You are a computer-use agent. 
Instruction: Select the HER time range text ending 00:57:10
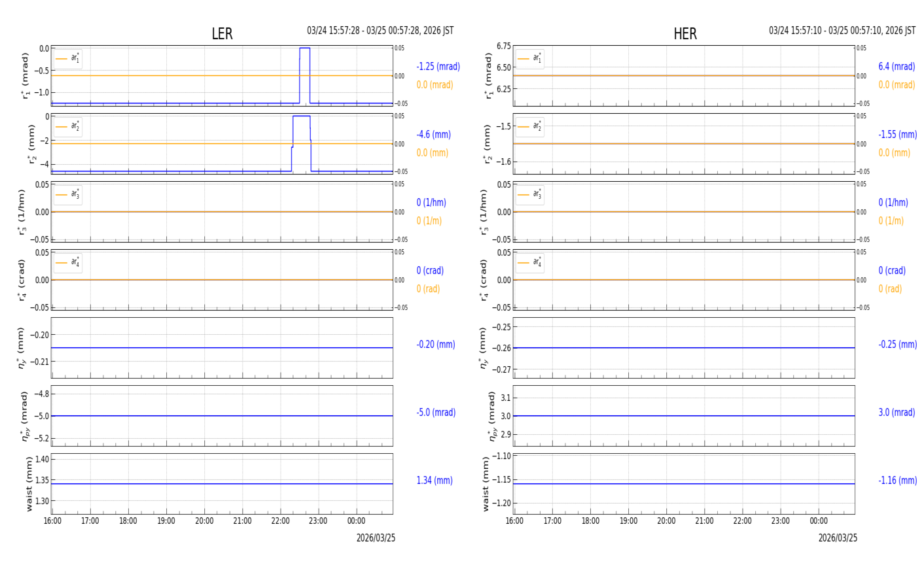click(842, 31)
